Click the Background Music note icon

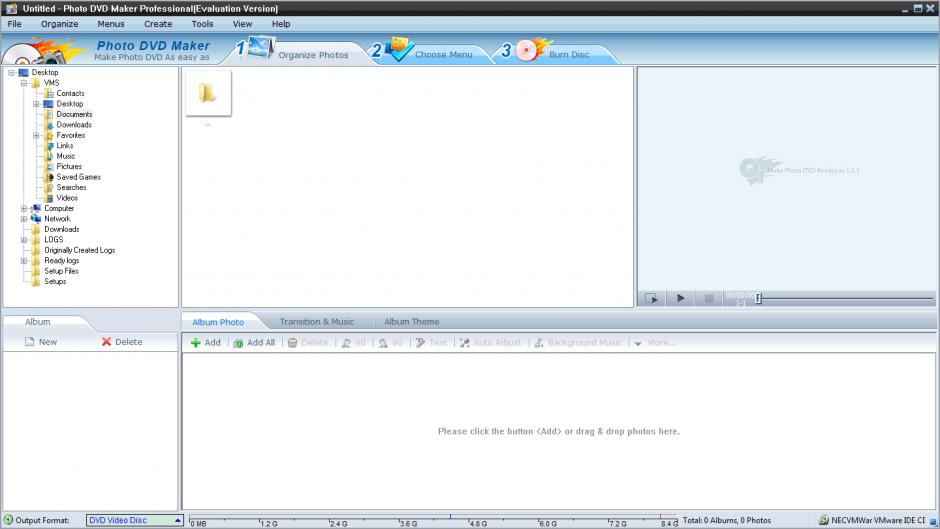(x=539, y=343)
